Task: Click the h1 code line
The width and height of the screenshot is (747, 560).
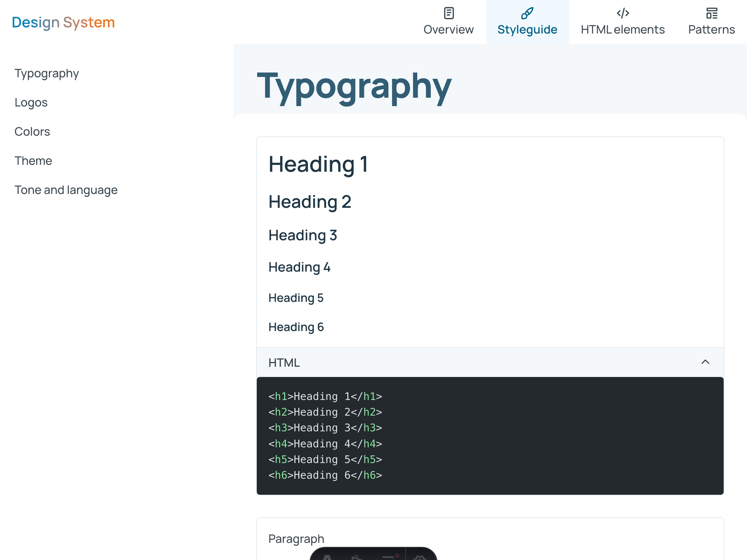Action: point(325,396)
